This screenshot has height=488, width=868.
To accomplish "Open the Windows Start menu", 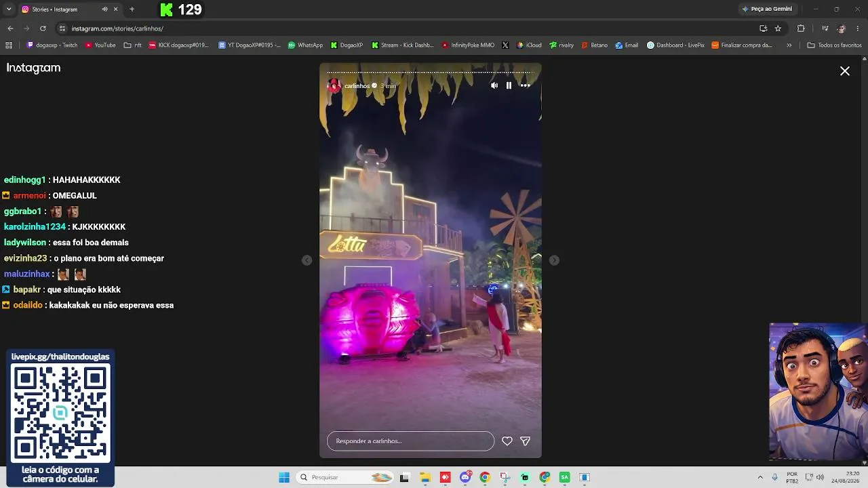I will [x=284, y=477].
